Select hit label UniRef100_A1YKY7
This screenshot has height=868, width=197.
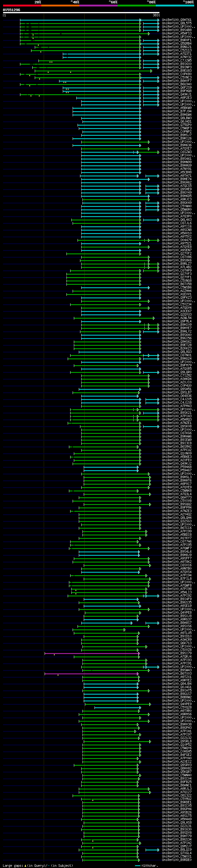coord(177,538)
